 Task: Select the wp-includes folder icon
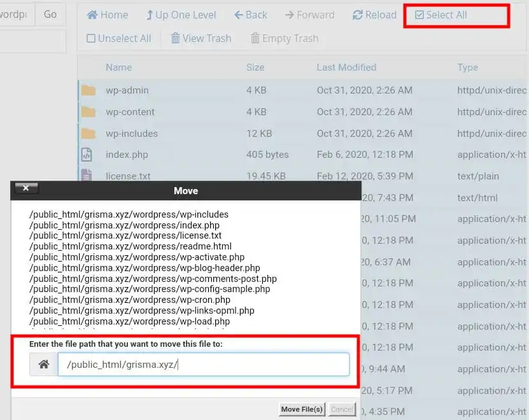(x=88, y=133)
